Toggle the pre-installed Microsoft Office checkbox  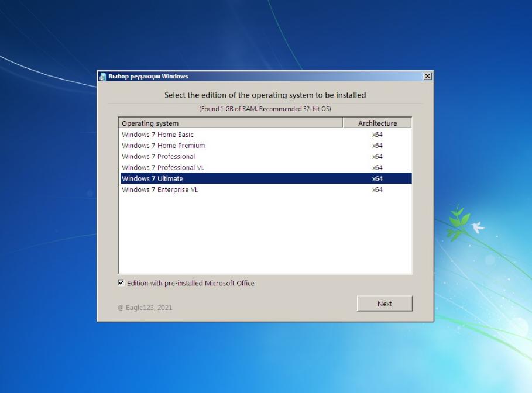click(121, 283)
